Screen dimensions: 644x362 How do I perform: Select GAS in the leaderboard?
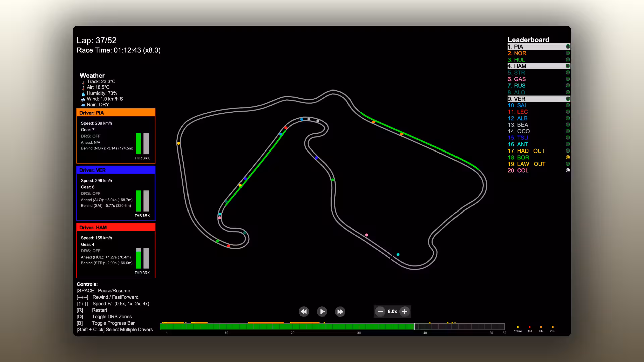[x=539, y=79]
